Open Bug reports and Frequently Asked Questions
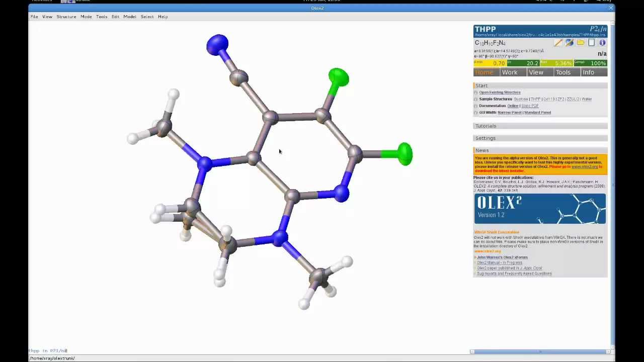 514,274
